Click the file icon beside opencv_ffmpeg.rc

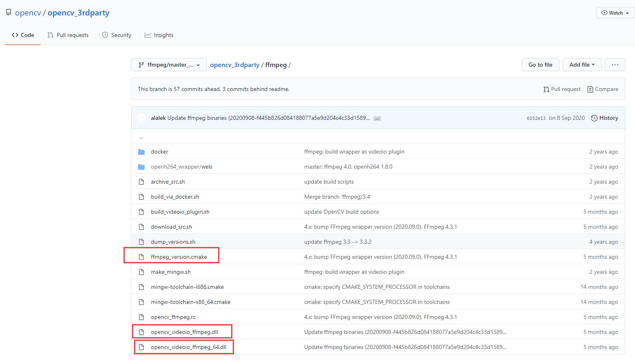(x=141, y=316)
